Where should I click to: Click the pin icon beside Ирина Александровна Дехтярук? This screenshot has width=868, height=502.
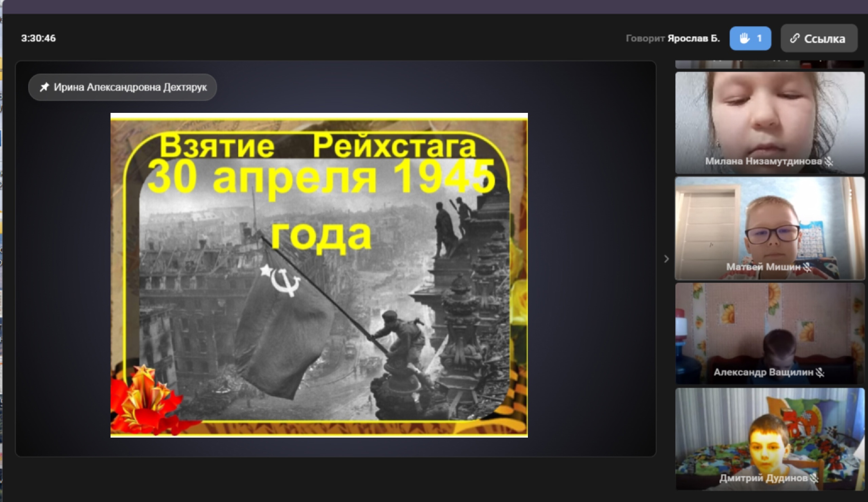click(x=44, y=87)
